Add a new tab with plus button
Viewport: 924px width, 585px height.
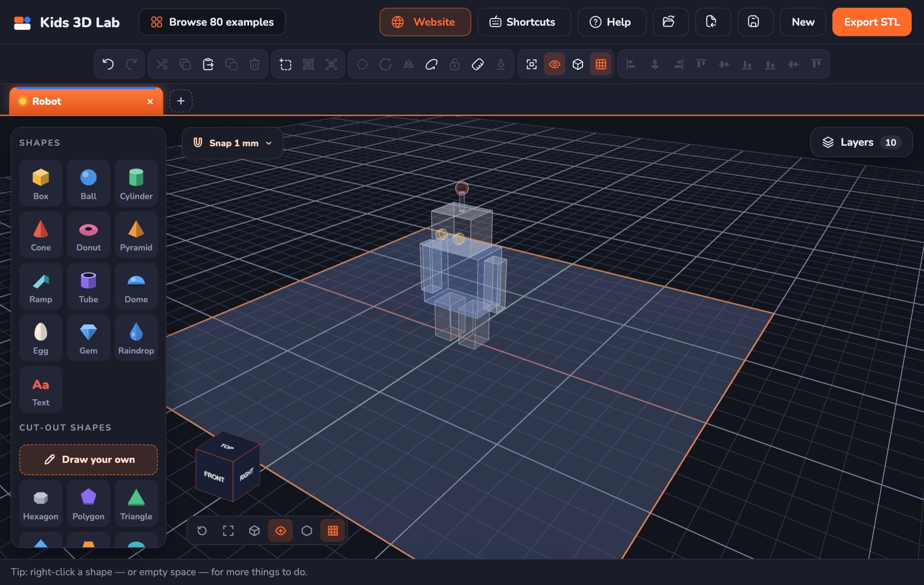181,101
